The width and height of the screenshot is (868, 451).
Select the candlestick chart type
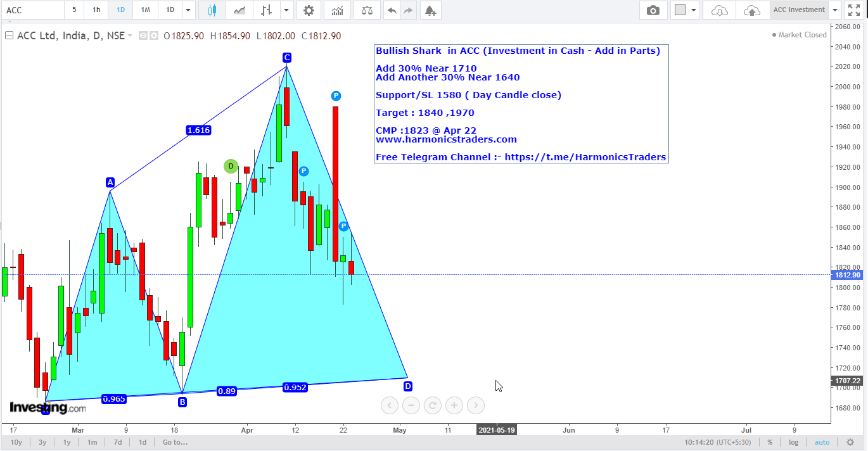(212, 10)
